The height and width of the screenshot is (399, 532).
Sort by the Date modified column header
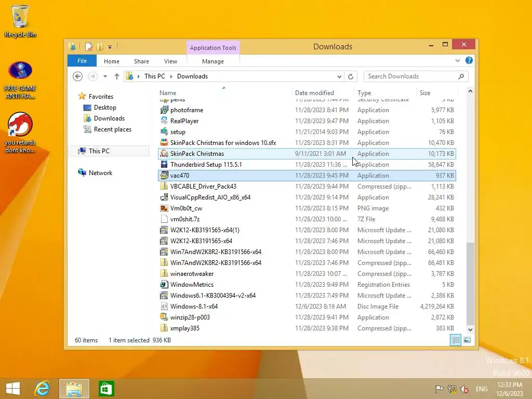tap(322, 92)
